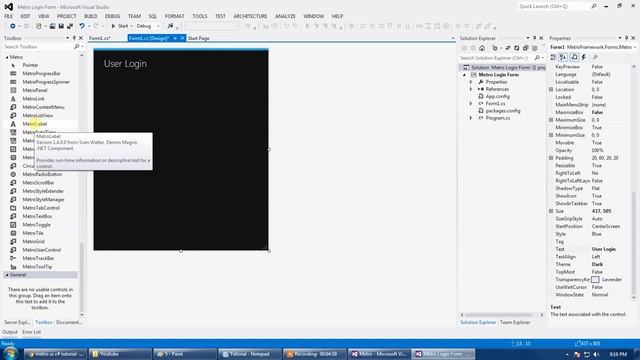Click the Home icon in Solution Explorer
Image resolution: width=640 pixels, height=360 pixels.
point(482,48)
